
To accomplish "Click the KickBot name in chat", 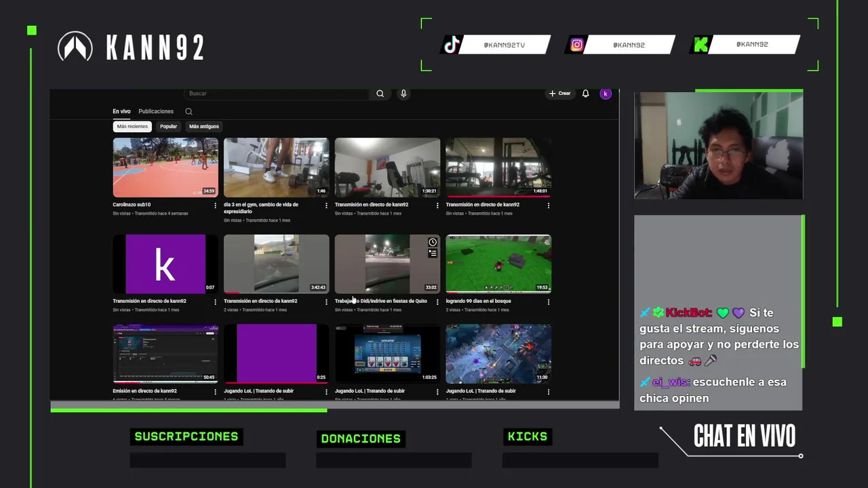I will click(x=688, y=312).
